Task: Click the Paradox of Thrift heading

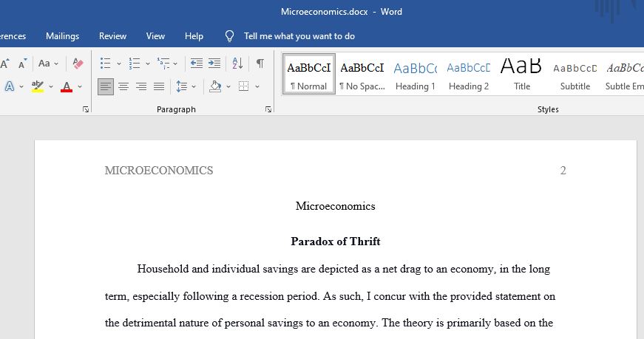Action: [336, 242]
